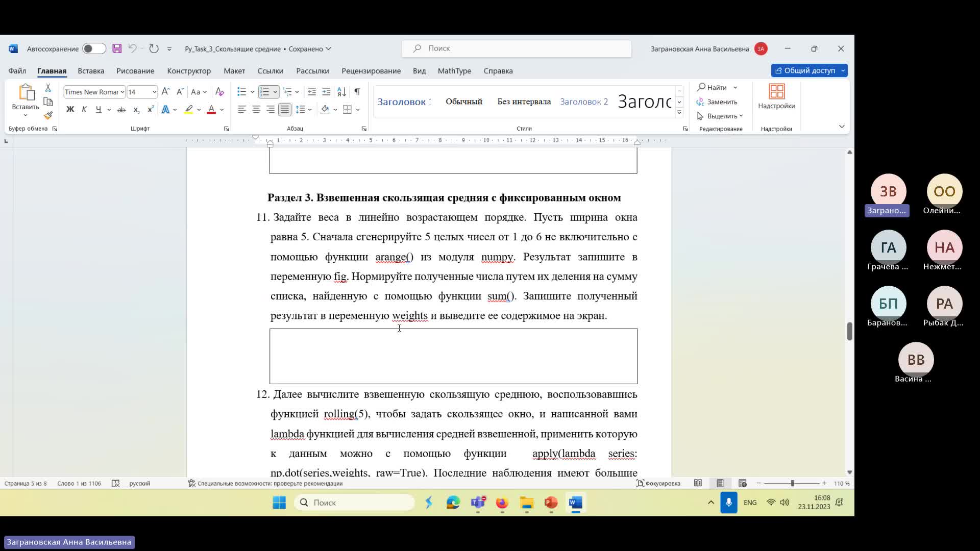
Task: Increase paragraph indent
Action: (326, 92)
